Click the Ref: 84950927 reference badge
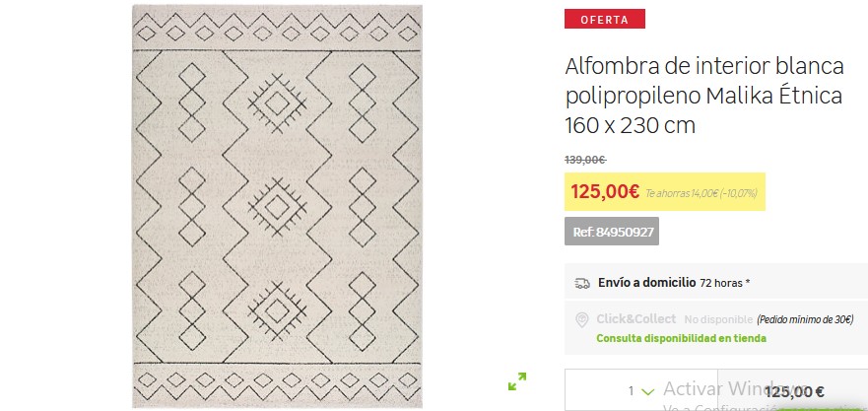Viewport: 868px width, 411px height. [x=612, y=232]
